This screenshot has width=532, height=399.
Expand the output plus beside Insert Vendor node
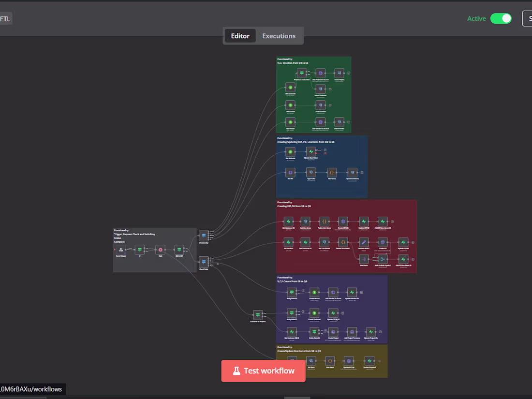coord(349,122)
